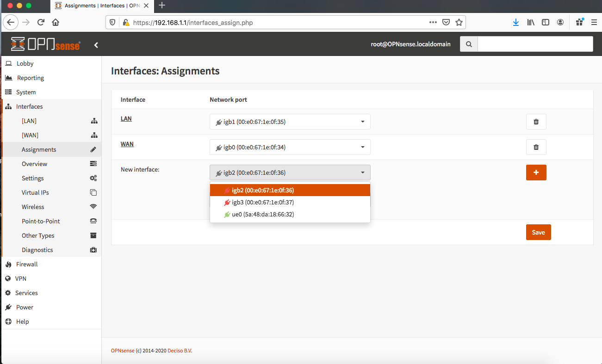
Task: Click the Pocket save icon
Action: (x=446, y=22)
